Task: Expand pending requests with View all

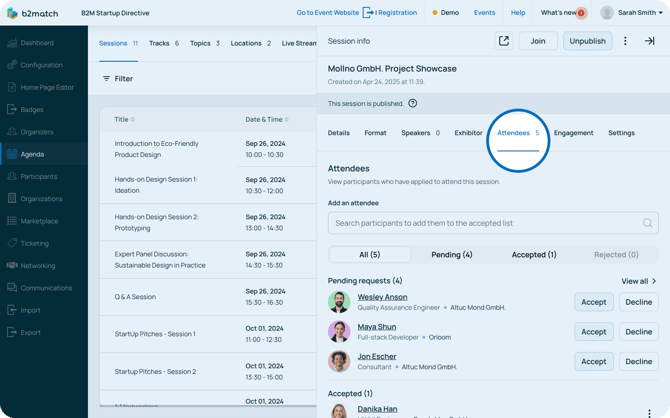Action: 639,281
